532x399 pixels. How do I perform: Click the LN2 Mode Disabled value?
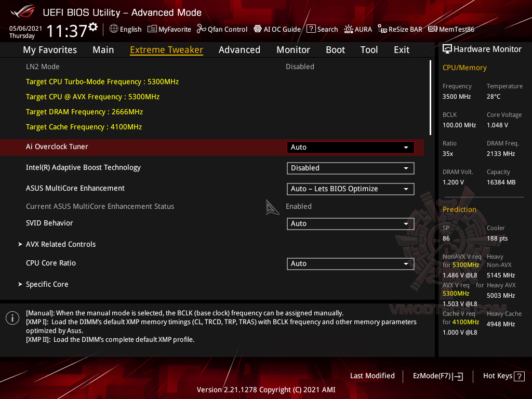pyautogui.click(x=300, y=66)
